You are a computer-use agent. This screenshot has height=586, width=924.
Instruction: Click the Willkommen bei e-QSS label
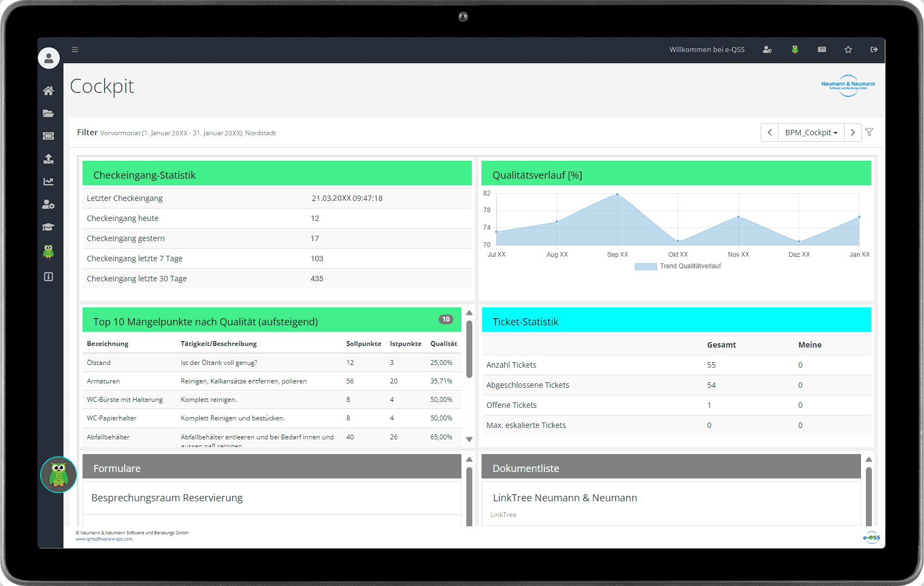coord(706,49)
